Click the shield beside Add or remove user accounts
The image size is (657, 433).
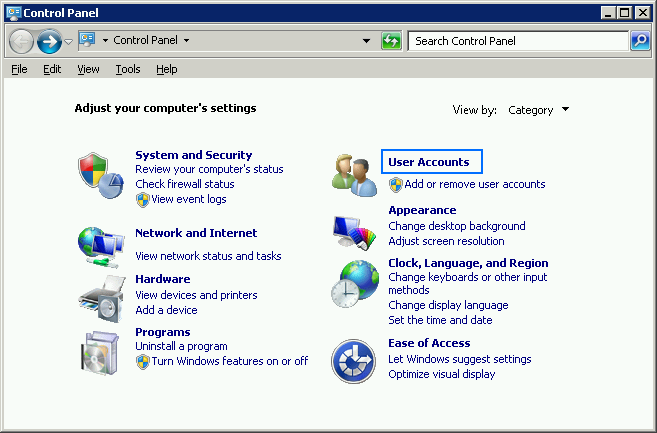coord(396,184)
